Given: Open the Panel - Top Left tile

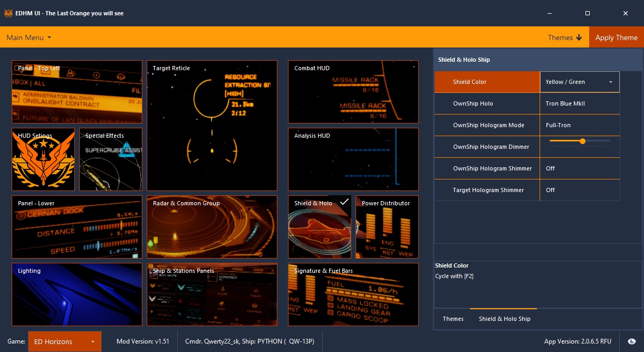Looking at the screenshot, I should pos(77,92).
